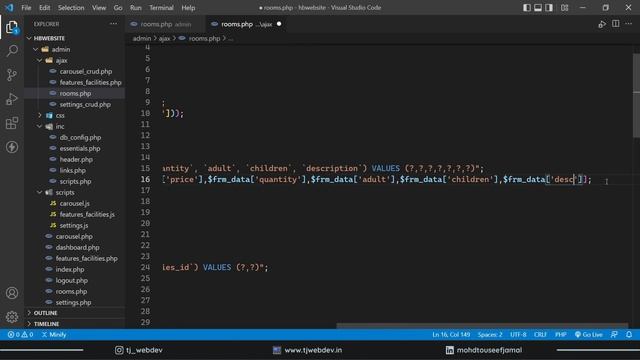
Task: Click Go Live in status bar
Action: [589, 335]
